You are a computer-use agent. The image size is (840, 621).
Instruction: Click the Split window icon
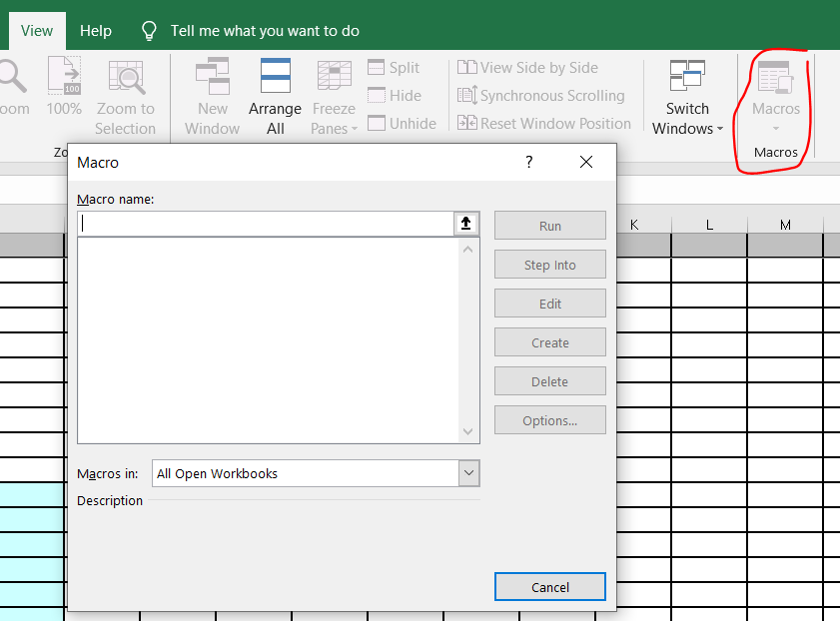tap(377, 68)
